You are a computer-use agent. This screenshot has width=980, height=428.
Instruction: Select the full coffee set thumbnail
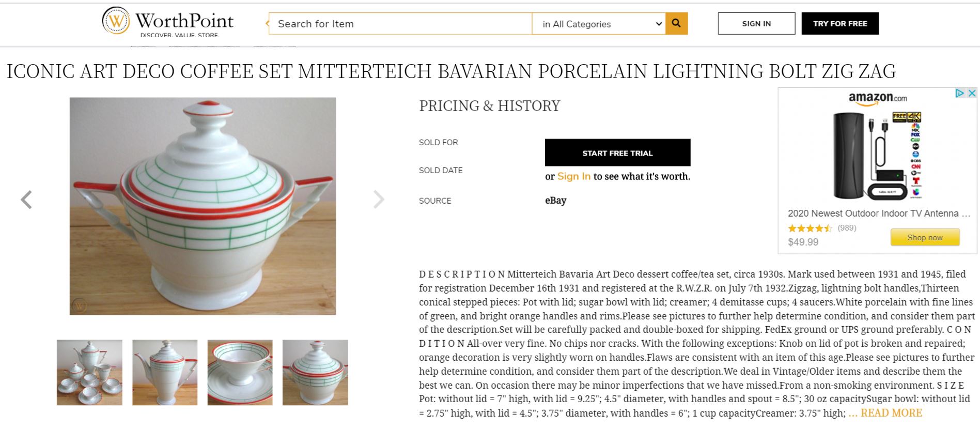click(x=89, y=371)
